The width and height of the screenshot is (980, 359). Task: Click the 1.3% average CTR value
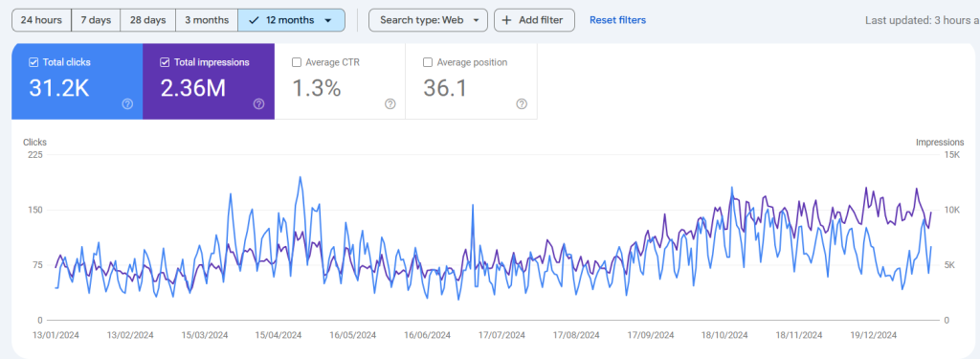[317, 88]
